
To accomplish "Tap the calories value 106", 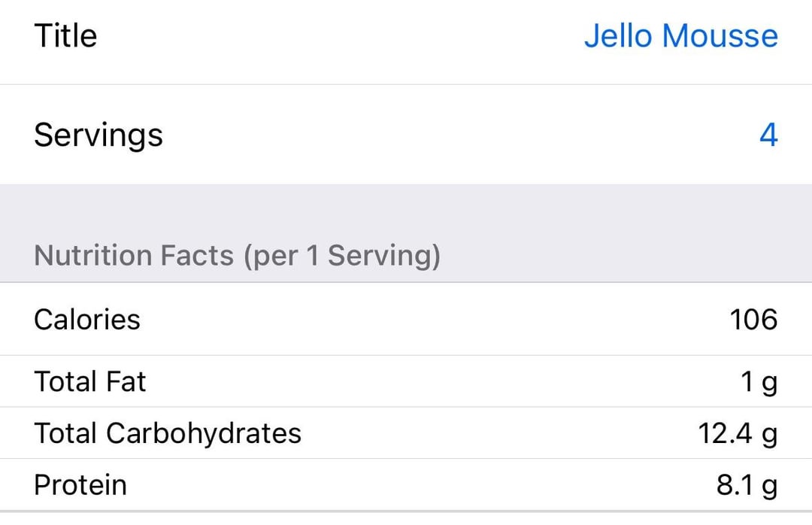I will pos(753,320).
